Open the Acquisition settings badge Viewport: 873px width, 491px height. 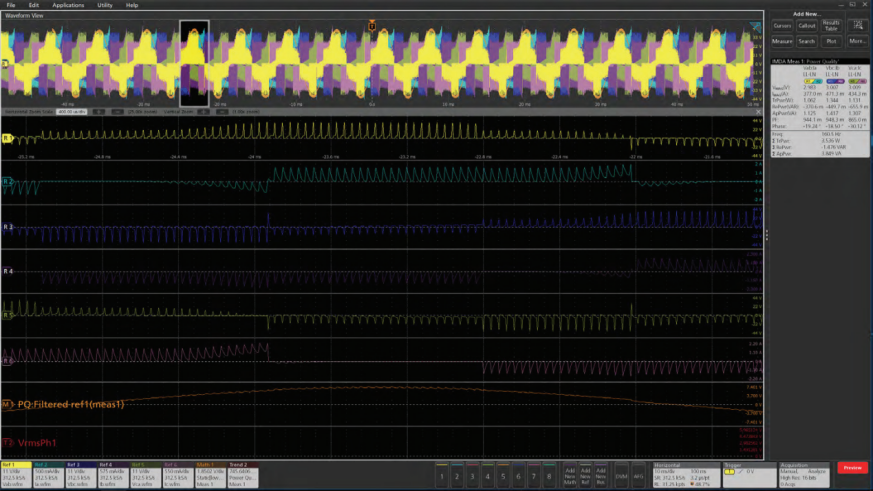803,473
